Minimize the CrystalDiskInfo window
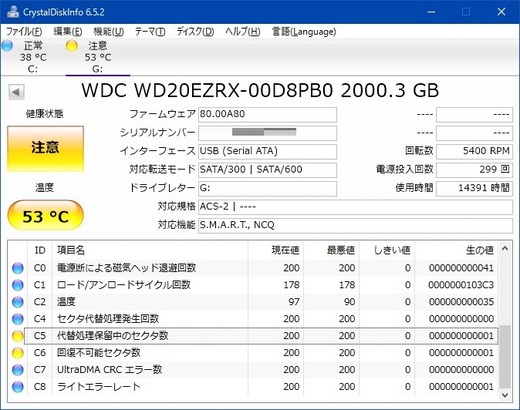Viewport: 520px width, 410px height. tap(431, 12)
